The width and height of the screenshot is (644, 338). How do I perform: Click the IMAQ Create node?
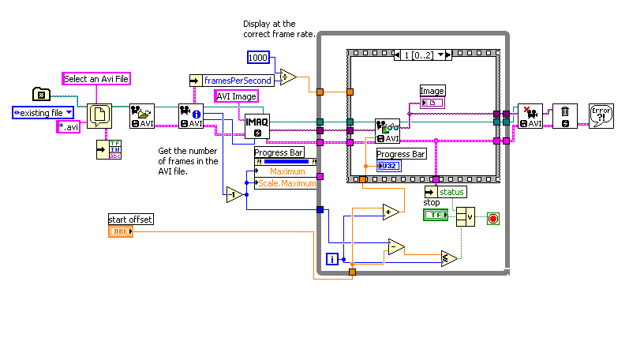[x=257, y=126]
